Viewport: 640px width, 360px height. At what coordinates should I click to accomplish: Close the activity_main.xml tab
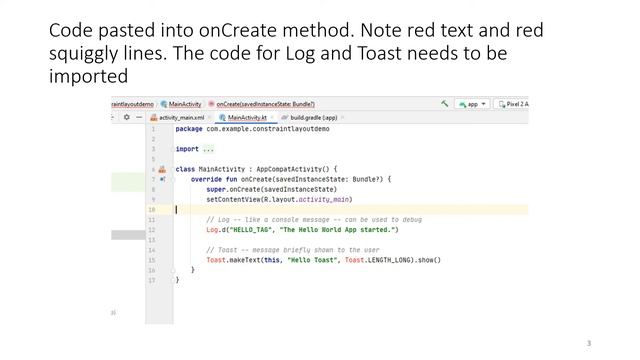(209, 118)
